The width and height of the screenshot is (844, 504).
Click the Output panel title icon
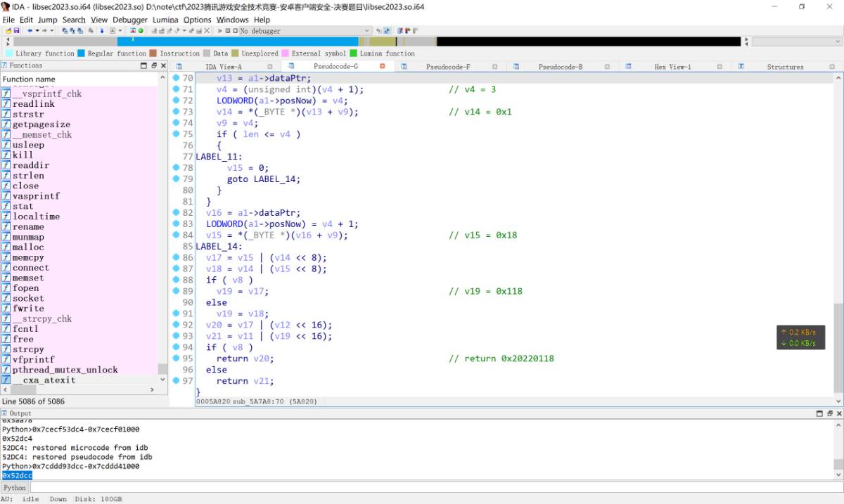point(5,413)
